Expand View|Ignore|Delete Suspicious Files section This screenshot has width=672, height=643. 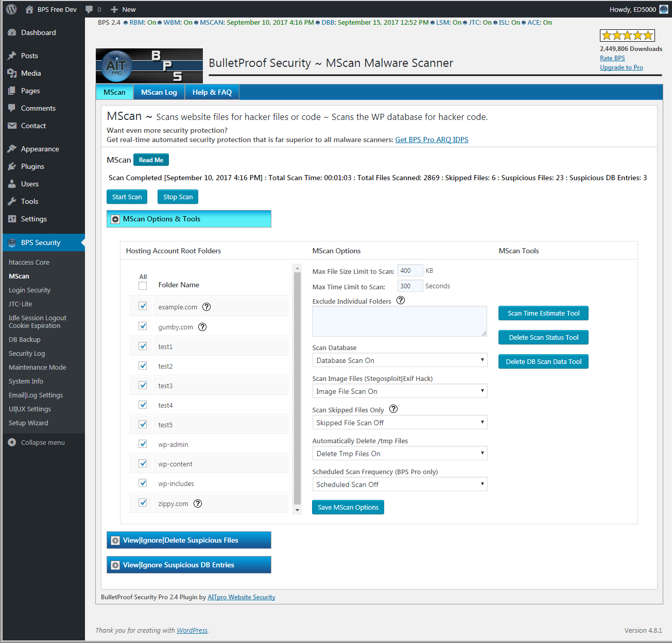click(188, 540)
